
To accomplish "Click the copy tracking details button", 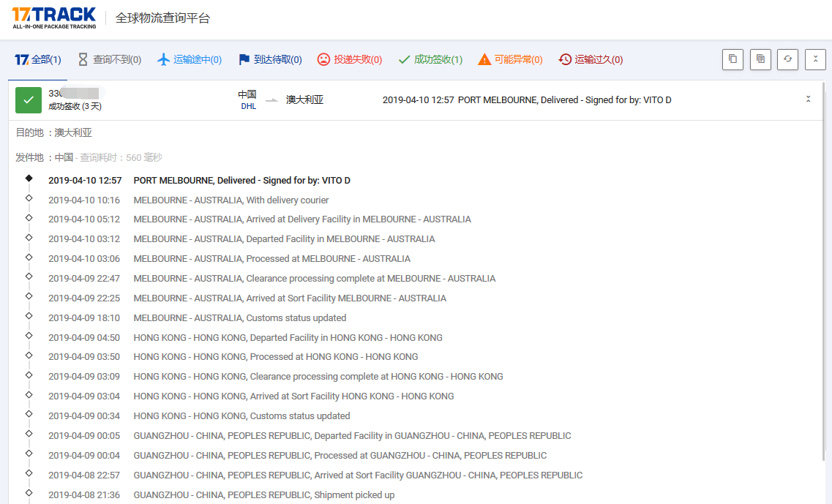I will coord(760,59).
